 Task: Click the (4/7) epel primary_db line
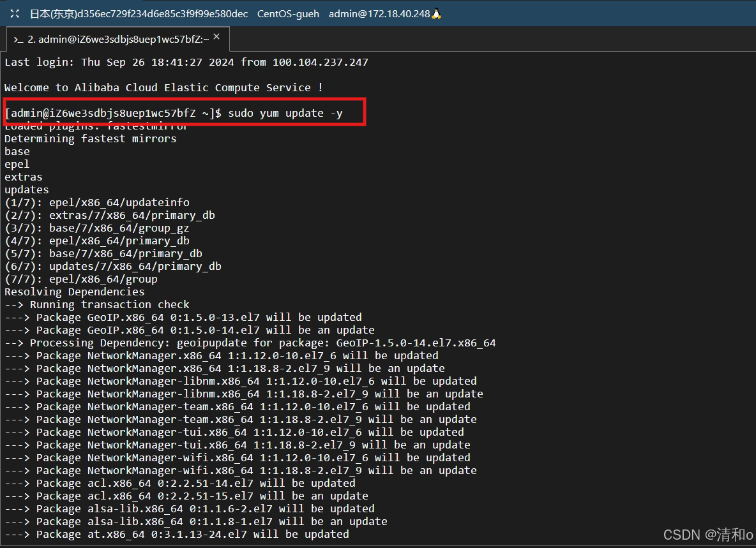tap(97, 241)
